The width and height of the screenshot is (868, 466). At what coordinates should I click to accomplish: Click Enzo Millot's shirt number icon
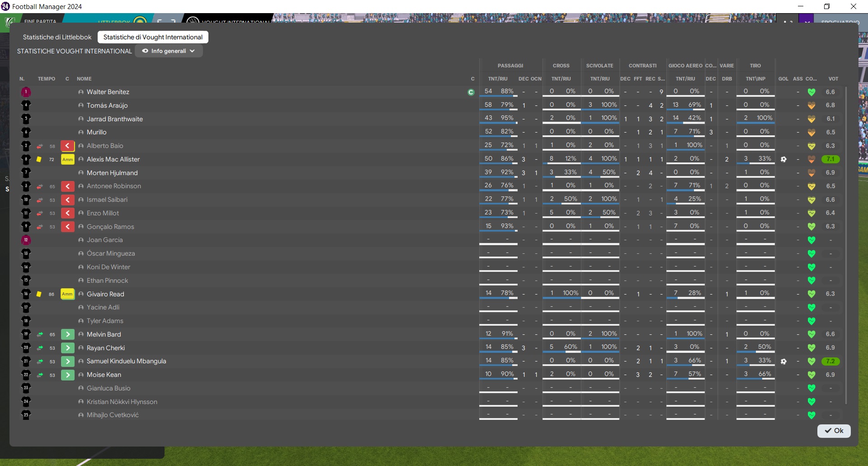pos(26,213)
